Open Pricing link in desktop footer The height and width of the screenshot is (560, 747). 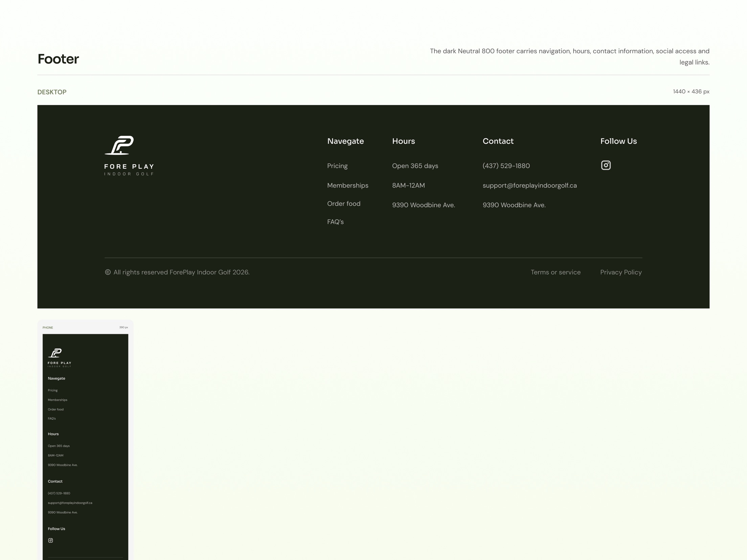click(337, 166)
